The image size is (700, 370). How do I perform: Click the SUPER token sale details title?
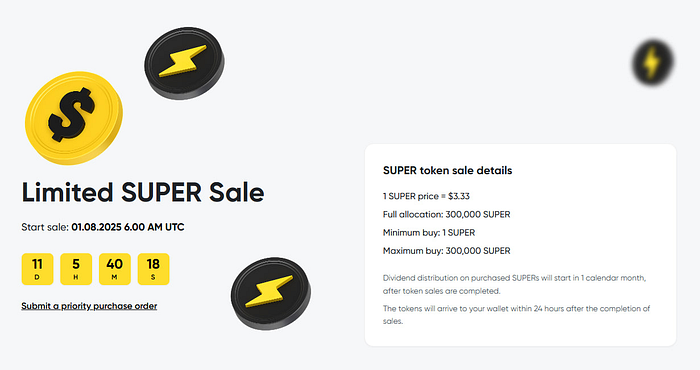pos(447,170)
